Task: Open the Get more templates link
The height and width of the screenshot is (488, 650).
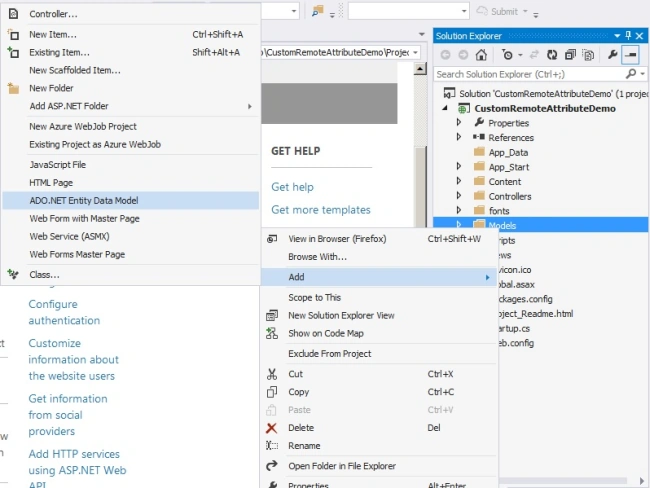Action: 321,210
